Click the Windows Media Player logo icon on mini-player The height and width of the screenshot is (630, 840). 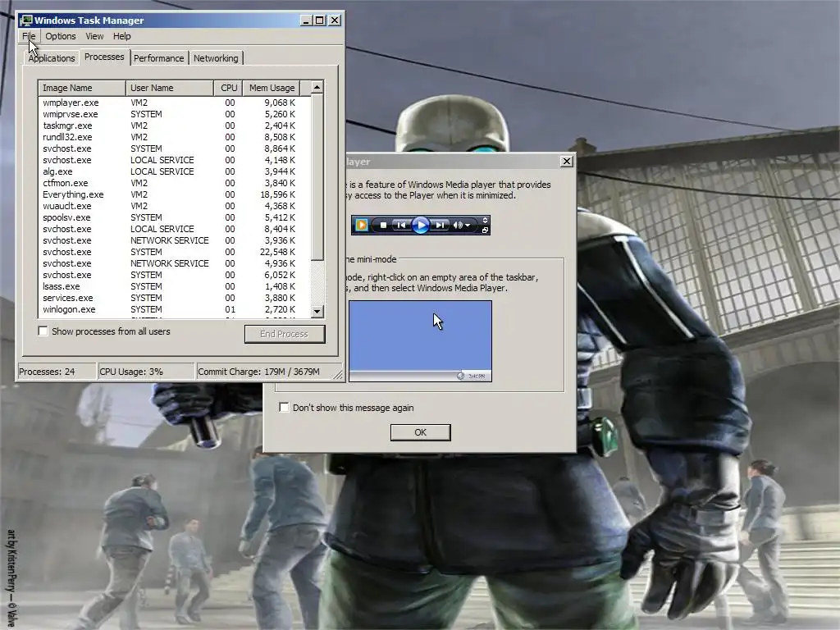tap(362, 225)
